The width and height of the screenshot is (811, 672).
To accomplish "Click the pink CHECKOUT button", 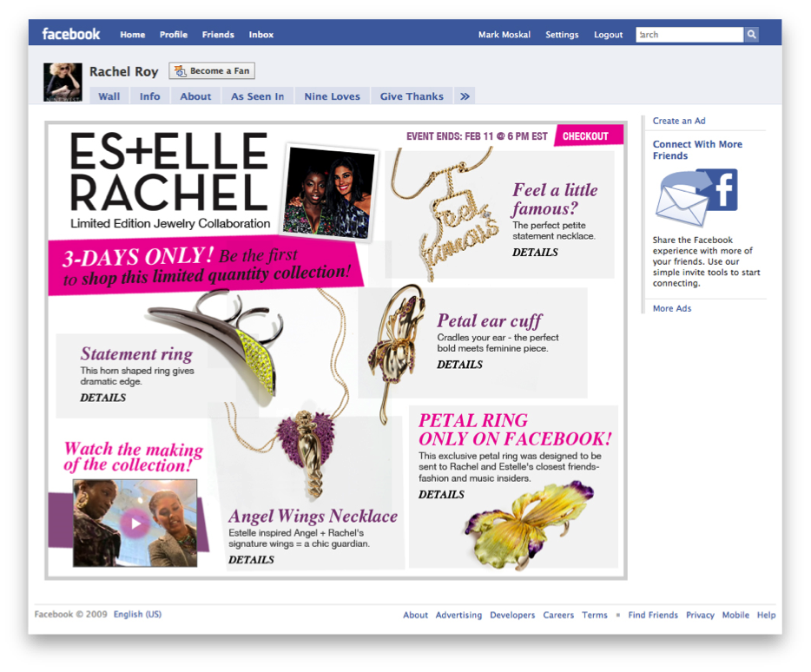I will pyautogui.click(x=588, y=136).
